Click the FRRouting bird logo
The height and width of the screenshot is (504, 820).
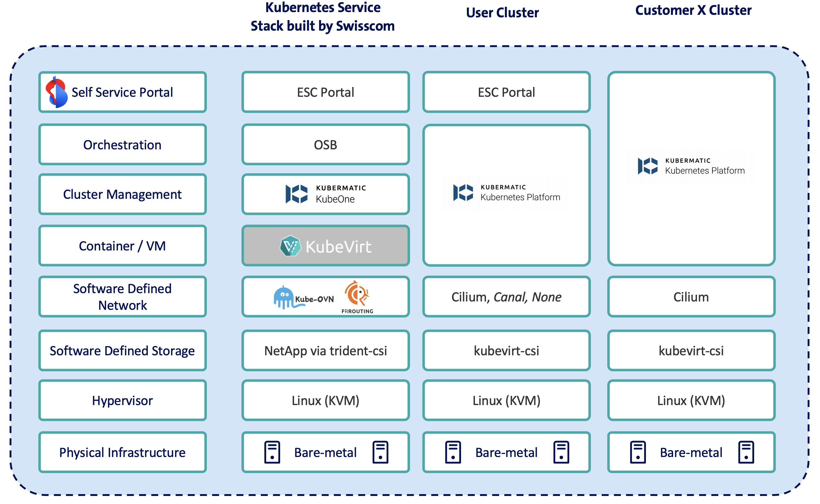358,295
